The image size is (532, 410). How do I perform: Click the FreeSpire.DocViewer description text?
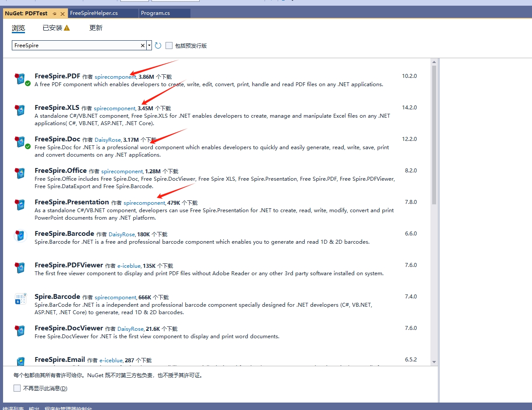pyautogui.click(x=157, y=336)
